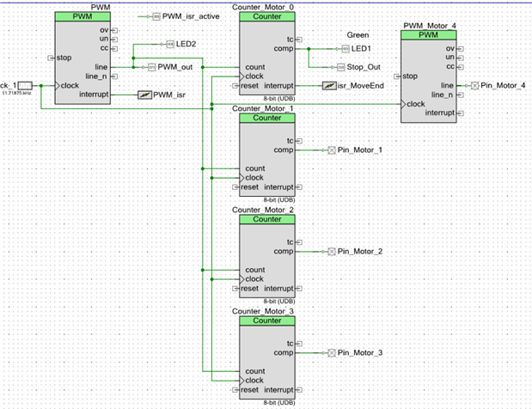
Task: Select the LED2 digital output pin icon
Action: click(x=170, y=44)
